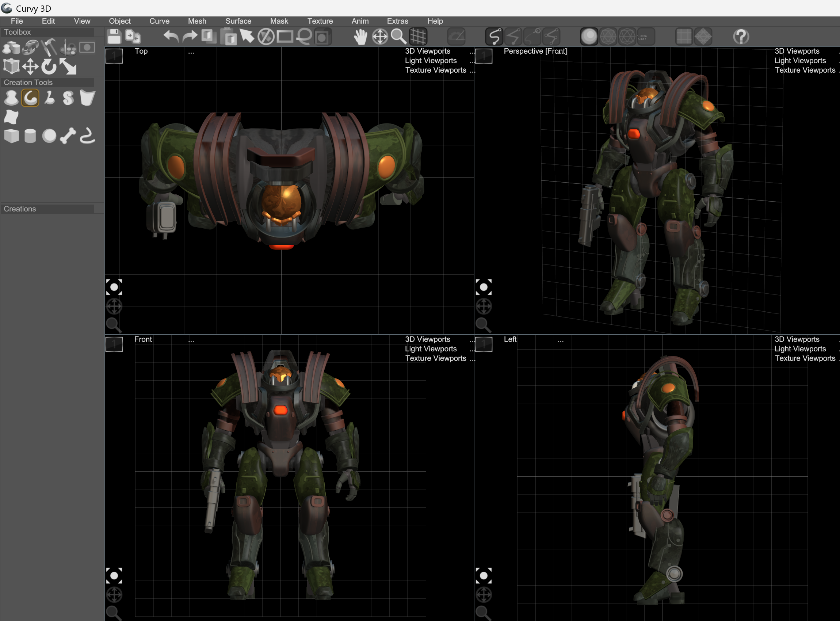Choose the rectangle selection tool
The width and height of the screenshot is (840, 621).
point(285,37)
